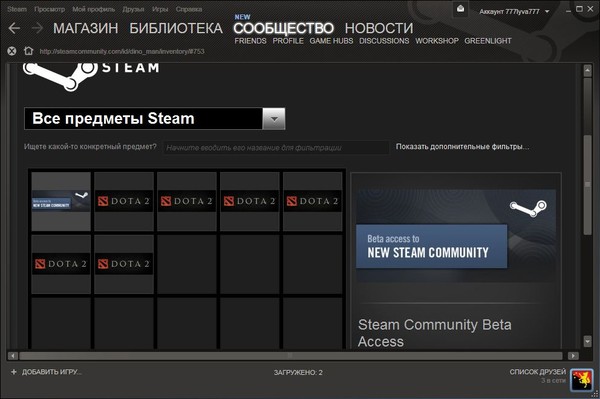The width and height of the screenshot is (600, 399).
Task: Click the page URL address text
Action: pyautogui.click(x=122, y=51)
